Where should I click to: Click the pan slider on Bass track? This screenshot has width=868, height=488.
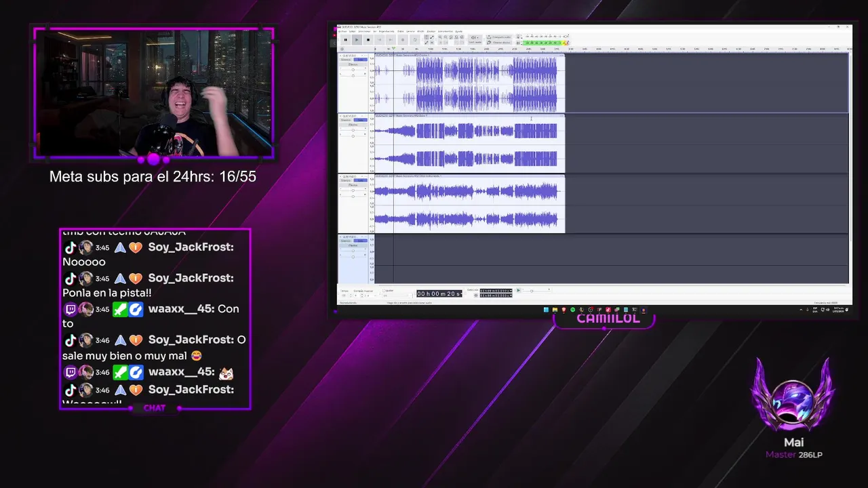click(353, 136)
